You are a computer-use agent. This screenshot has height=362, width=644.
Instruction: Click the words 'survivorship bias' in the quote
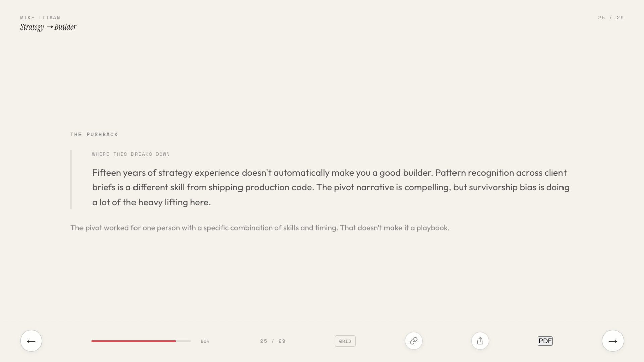[x=493, y=187]
